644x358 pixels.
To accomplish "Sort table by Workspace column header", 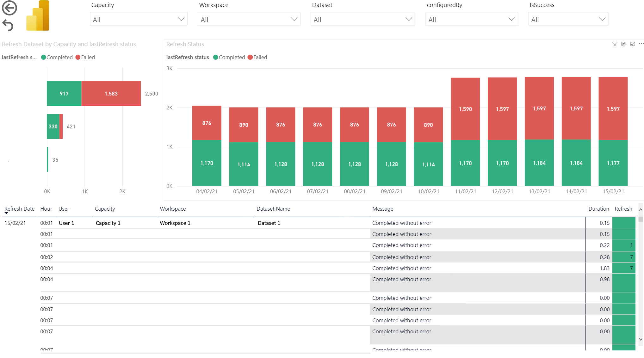I will [173, 209].
